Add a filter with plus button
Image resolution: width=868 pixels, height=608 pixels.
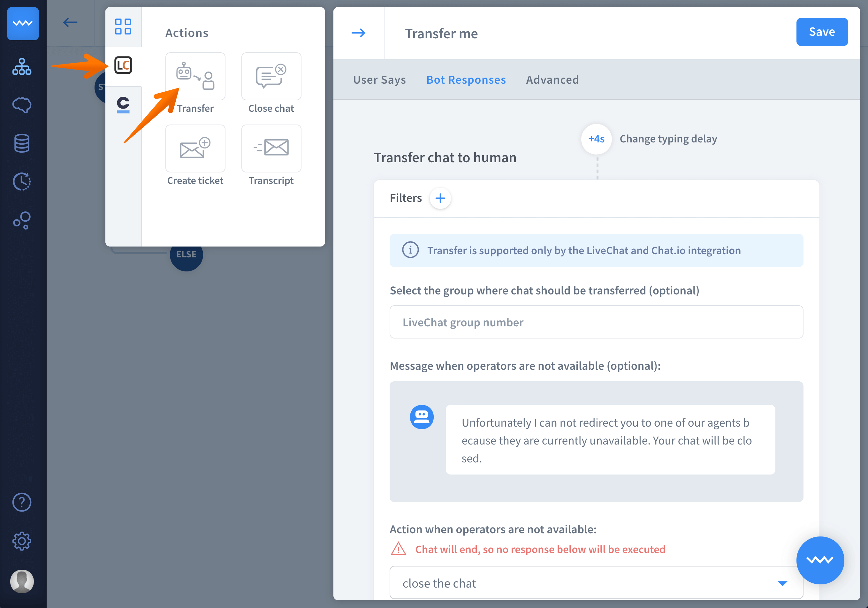tap(440, 198)
